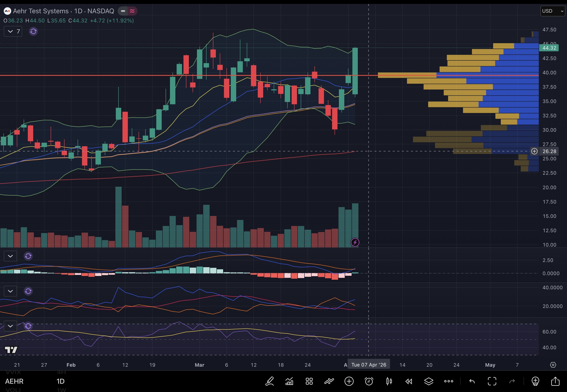Start bar replay with the rewind icon
This screenshot has width=567, height=392.
click(x=409, y=381)
